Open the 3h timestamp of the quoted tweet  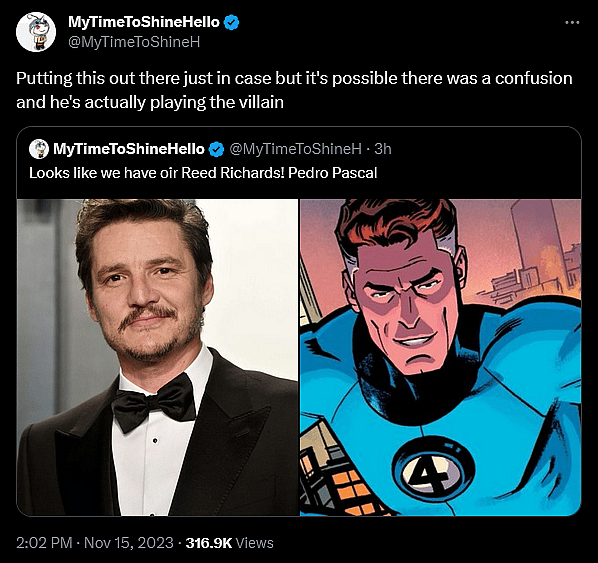click(383, 149)
